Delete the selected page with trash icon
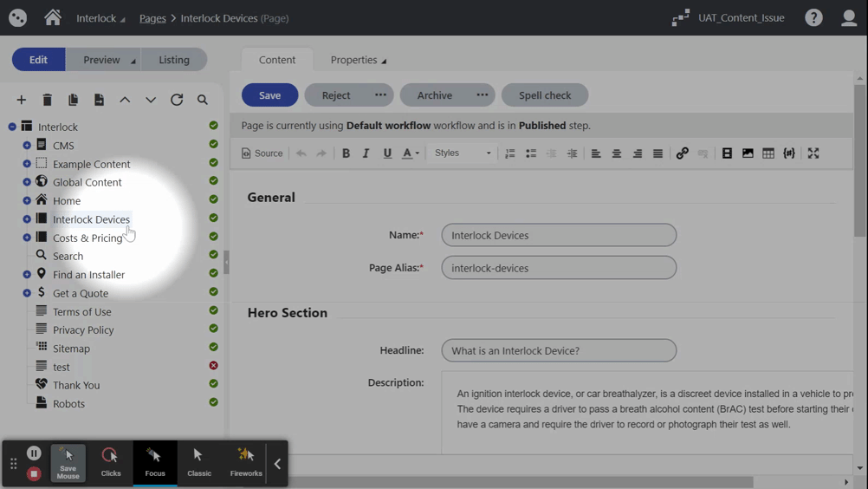Viewport: 868px width, 489px height. click(48, 100)
